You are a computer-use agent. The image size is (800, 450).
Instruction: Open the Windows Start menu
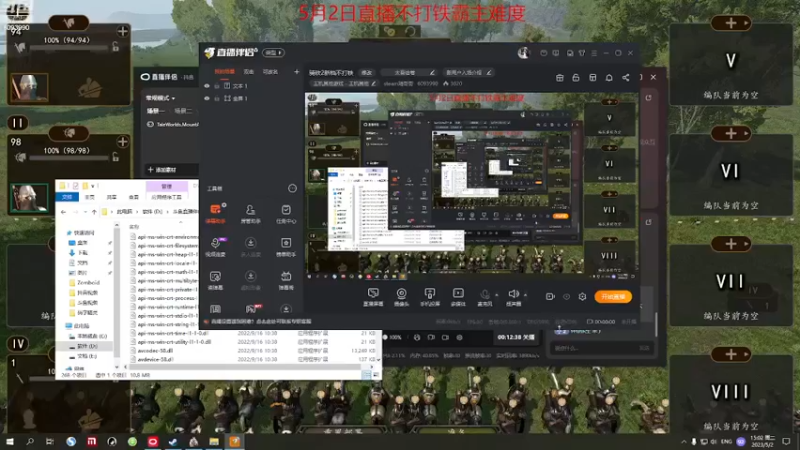pyautogui.click(x=10, y=441)
